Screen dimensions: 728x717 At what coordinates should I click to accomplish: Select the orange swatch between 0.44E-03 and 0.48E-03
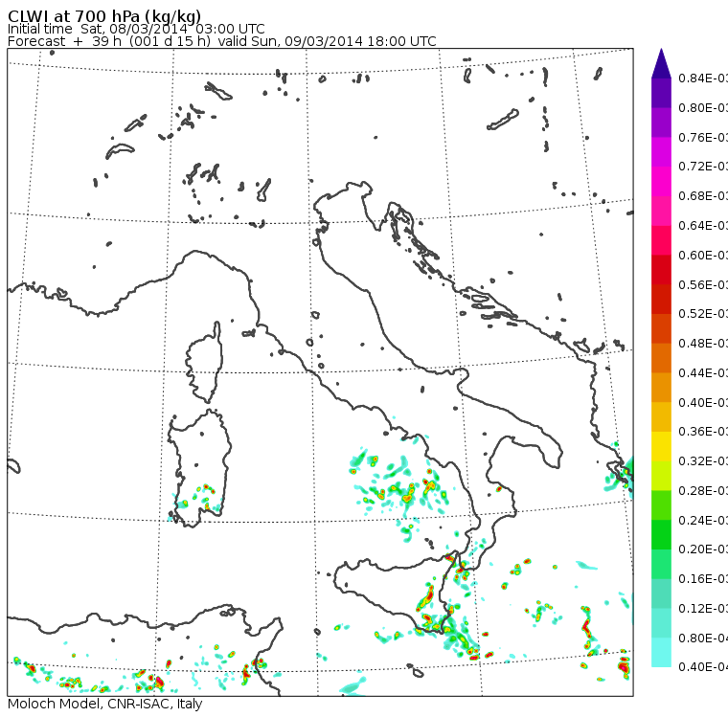coord(661,358)
